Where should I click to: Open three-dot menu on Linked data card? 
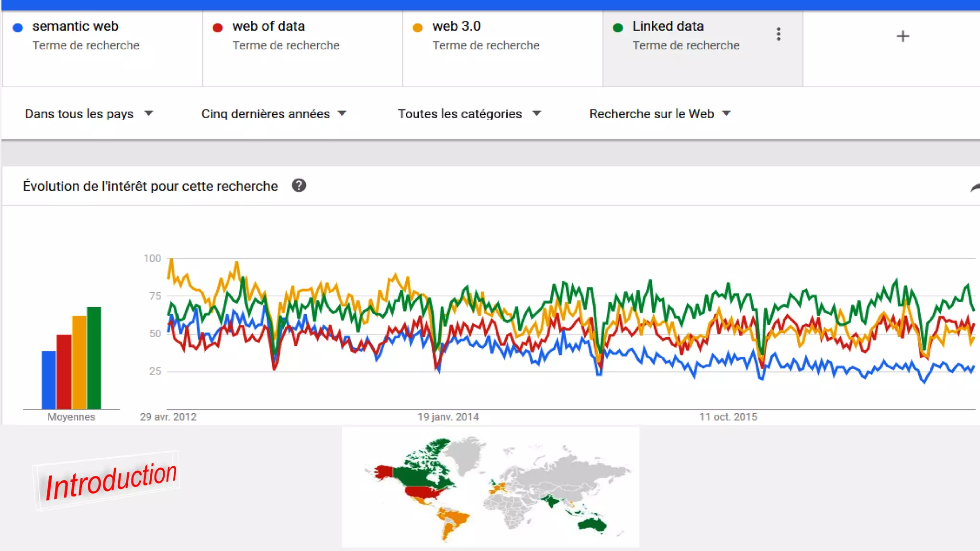[x=779, y=34]
